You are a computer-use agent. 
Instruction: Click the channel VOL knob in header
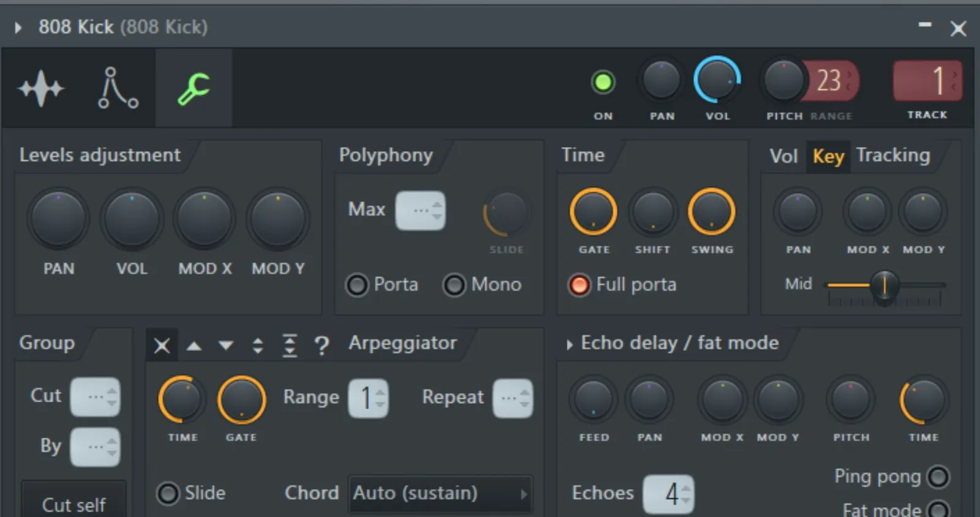[717, 80]
